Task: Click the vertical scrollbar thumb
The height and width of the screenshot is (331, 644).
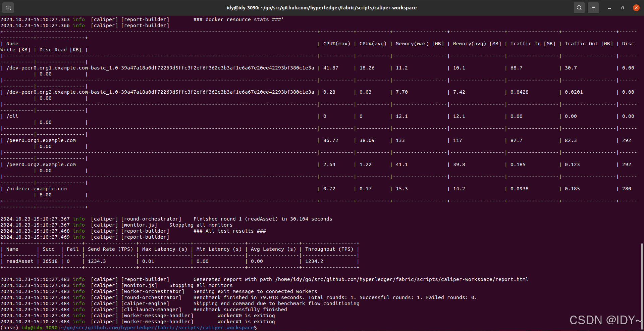Action: (642, 285)
